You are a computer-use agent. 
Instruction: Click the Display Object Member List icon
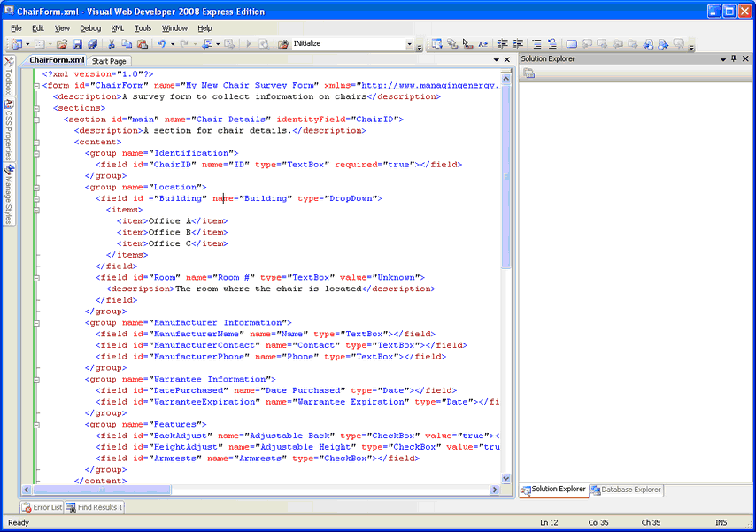coord(436,44)
